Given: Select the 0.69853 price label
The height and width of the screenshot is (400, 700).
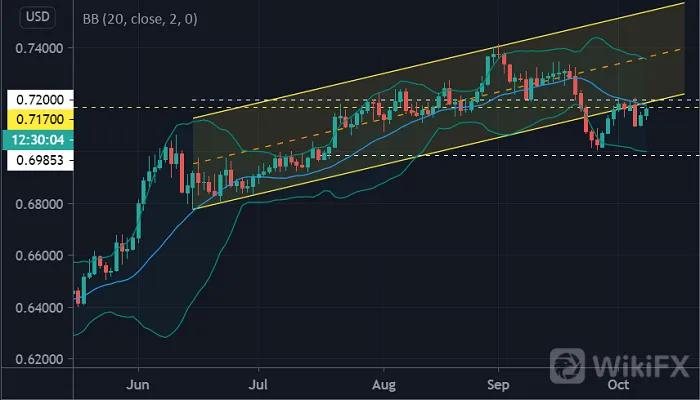Looking at the screenshot, I should [x=40, y=160].
